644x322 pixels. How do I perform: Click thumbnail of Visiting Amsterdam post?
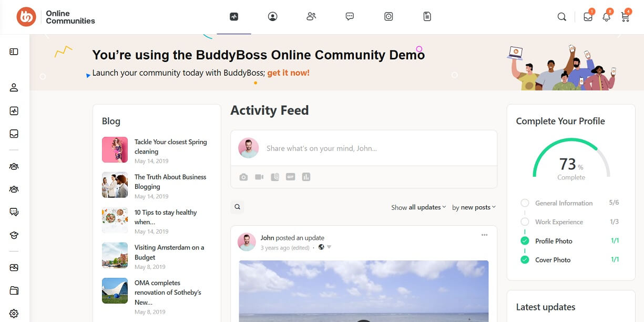[x=115, y=256]
